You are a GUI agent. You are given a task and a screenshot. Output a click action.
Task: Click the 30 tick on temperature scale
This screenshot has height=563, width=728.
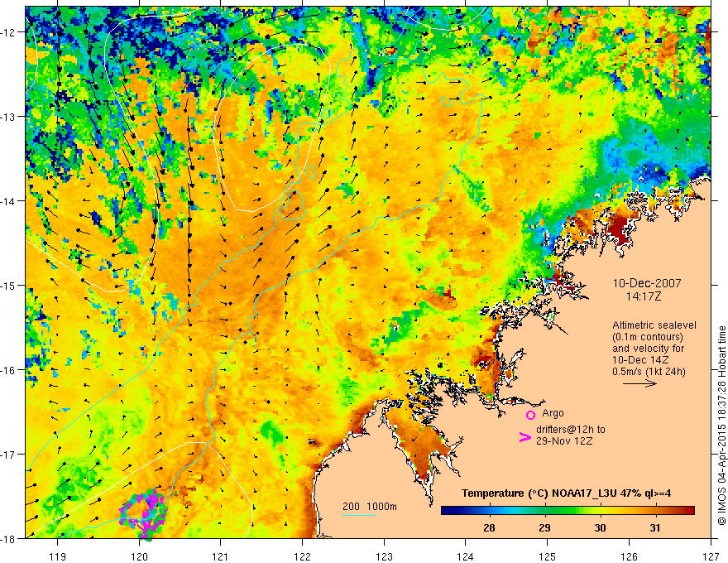tap(600, 527)
